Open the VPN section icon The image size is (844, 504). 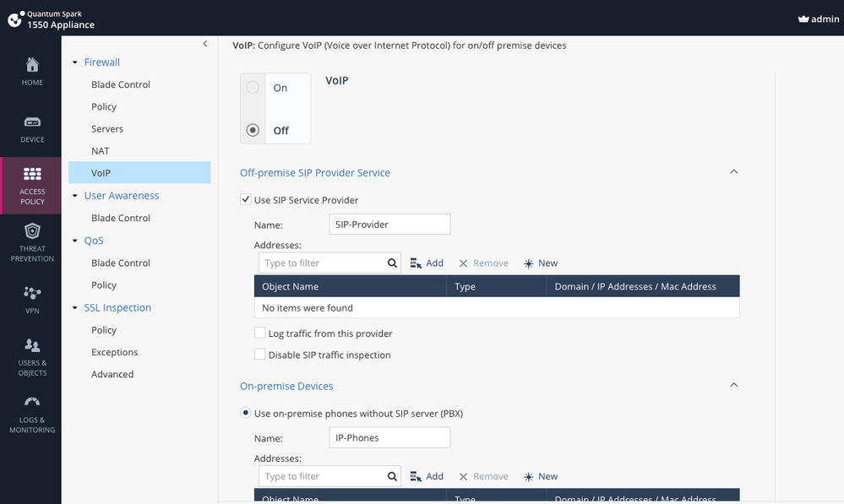[32, 293]
